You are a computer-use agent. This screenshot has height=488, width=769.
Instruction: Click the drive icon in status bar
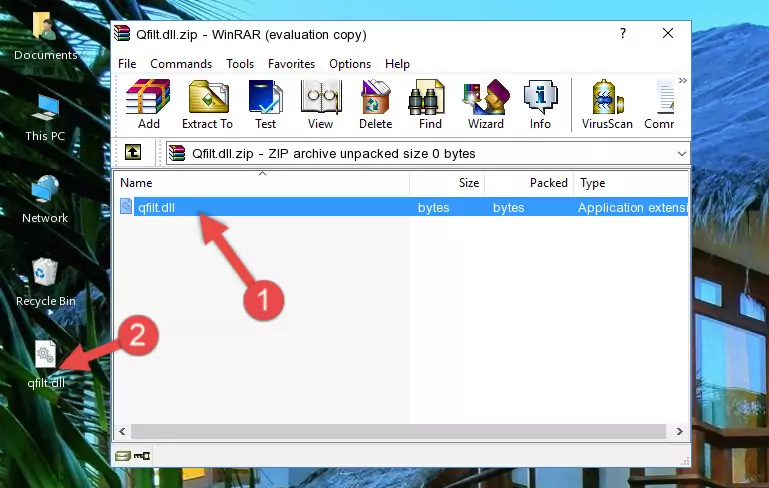[123, 456]
